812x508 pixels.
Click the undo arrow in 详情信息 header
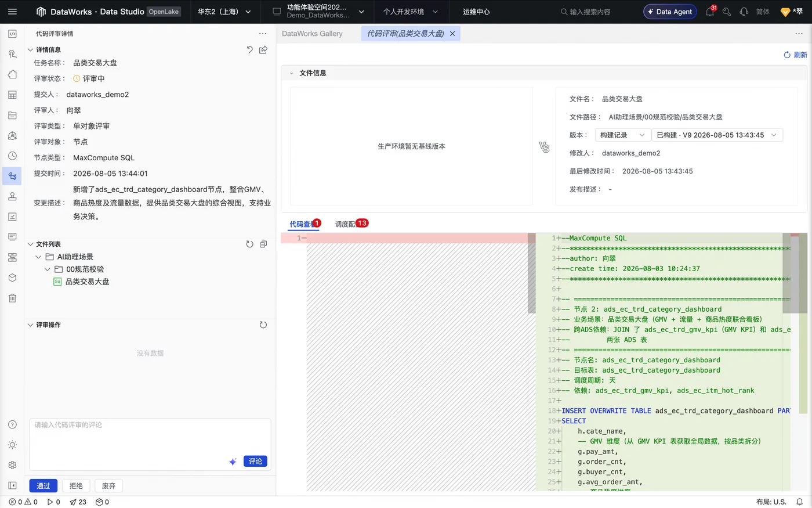(x=249, y=50)
